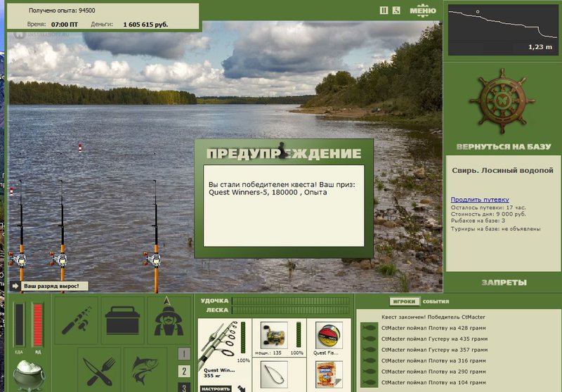Click the arrow icon beside rank notification
562x392 pixels.
coord(15,286)
